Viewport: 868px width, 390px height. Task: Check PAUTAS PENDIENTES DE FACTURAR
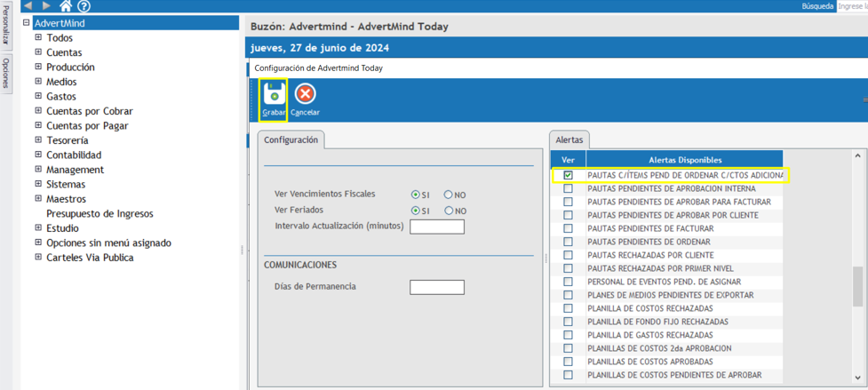568,228
